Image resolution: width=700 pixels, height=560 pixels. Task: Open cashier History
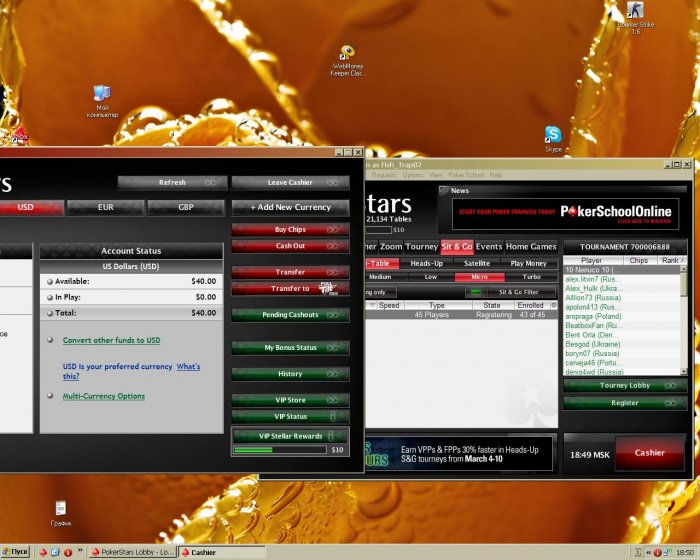[290, 374]
